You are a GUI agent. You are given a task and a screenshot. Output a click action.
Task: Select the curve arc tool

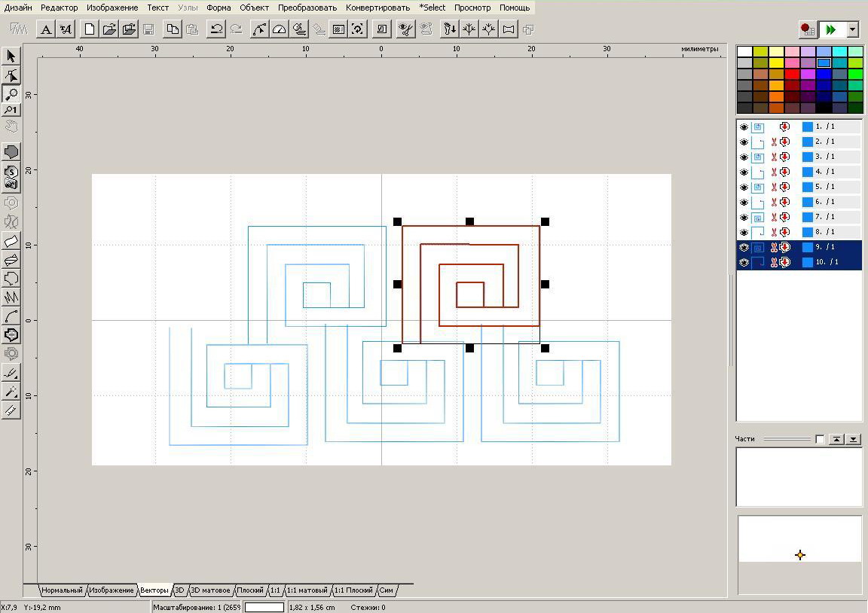pos(11,316)
